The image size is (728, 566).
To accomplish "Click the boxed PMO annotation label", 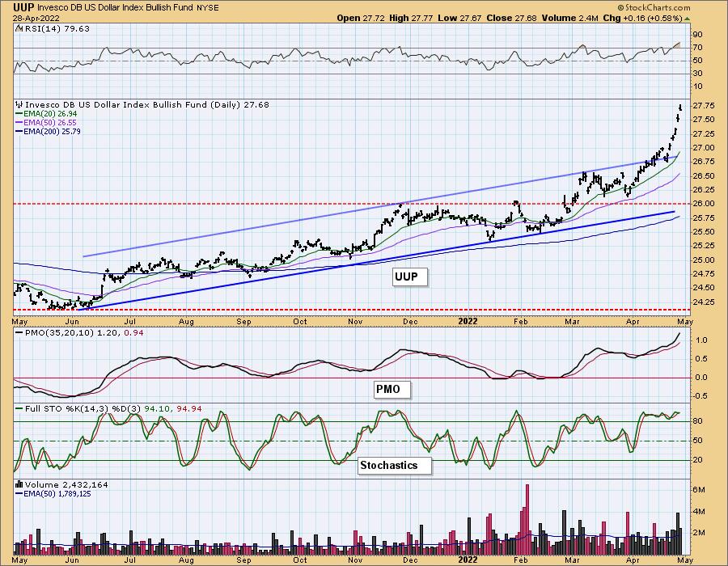I will pos(392,389).
